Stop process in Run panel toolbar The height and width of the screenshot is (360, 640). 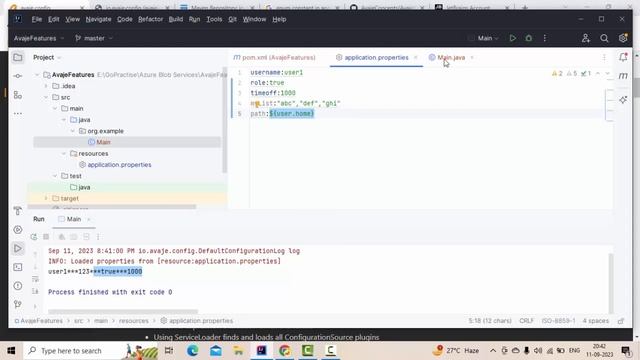46,237
